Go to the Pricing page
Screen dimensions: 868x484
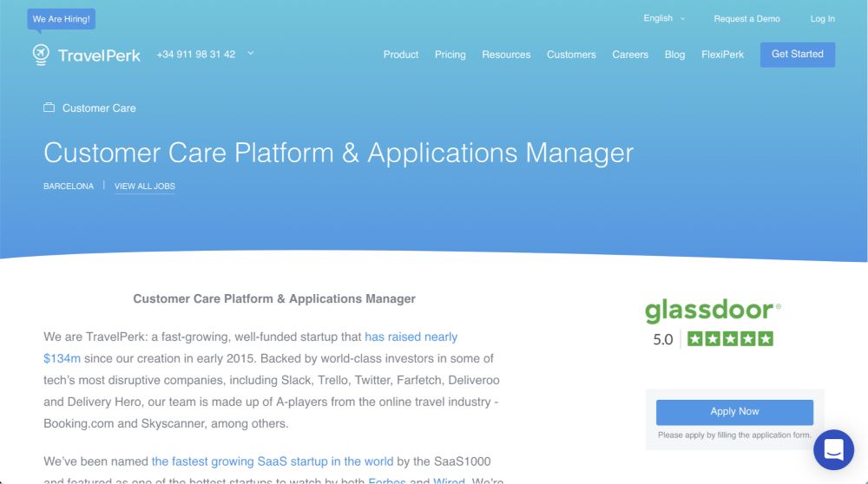tap(450, 55)
